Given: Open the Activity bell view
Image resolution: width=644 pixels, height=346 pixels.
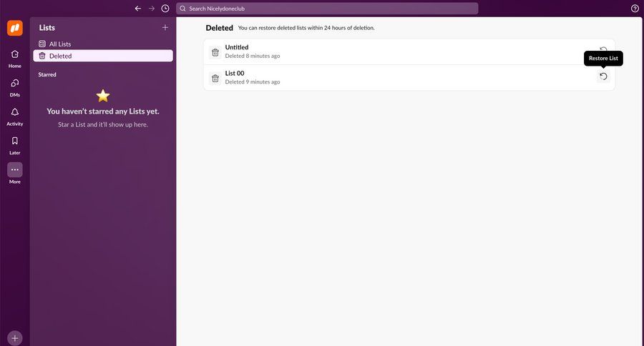Looking at the screenshot, I should point(15,115).
